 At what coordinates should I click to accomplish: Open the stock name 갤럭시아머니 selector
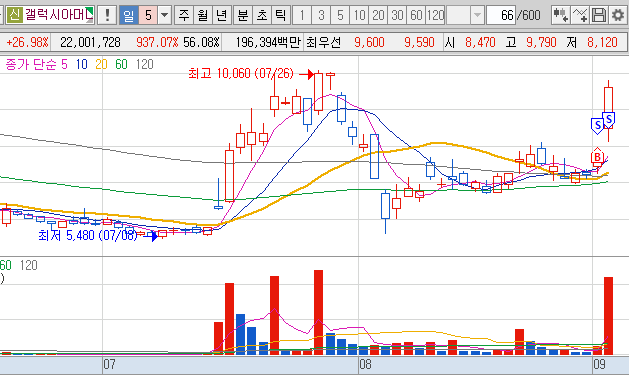point(58,15)
